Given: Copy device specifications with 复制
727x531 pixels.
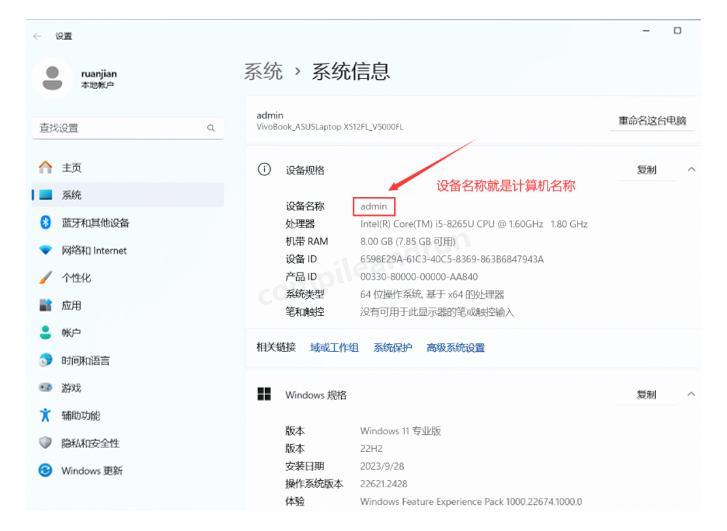Looking at the screenshot, I should 647,170.
